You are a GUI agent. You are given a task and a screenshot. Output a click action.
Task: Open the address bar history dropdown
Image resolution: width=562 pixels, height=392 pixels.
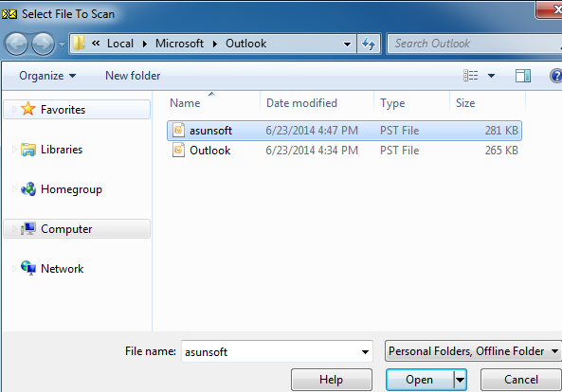pos(347,45)
